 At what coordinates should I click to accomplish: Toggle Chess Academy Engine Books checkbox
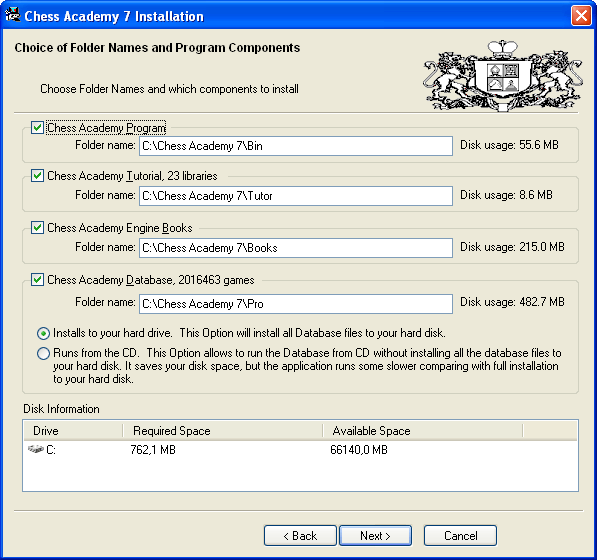coord(37,228)
